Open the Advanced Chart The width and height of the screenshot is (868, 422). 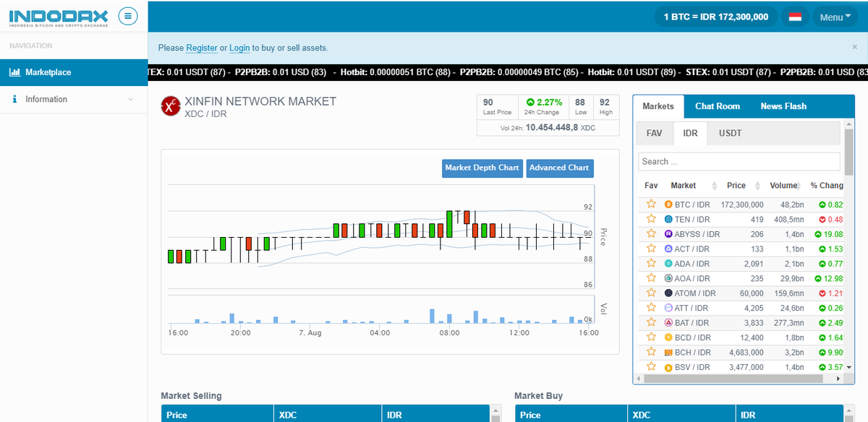[559, 168]
